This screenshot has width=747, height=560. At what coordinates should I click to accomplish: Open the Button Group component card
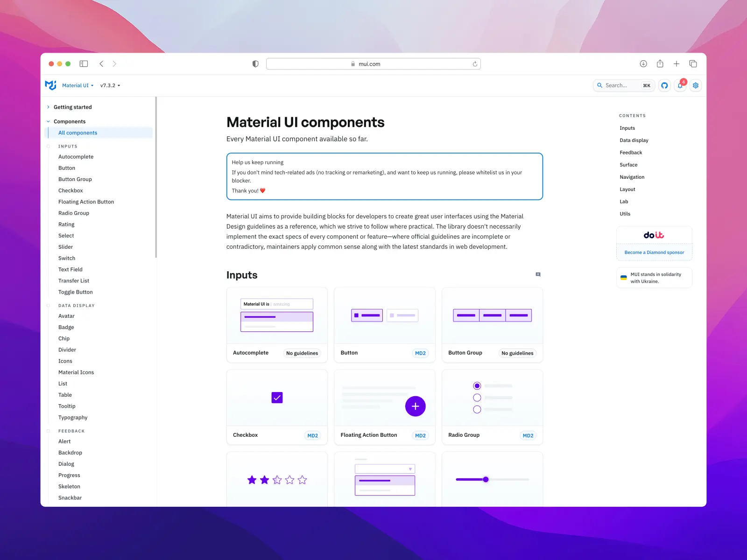pos(492,325)
